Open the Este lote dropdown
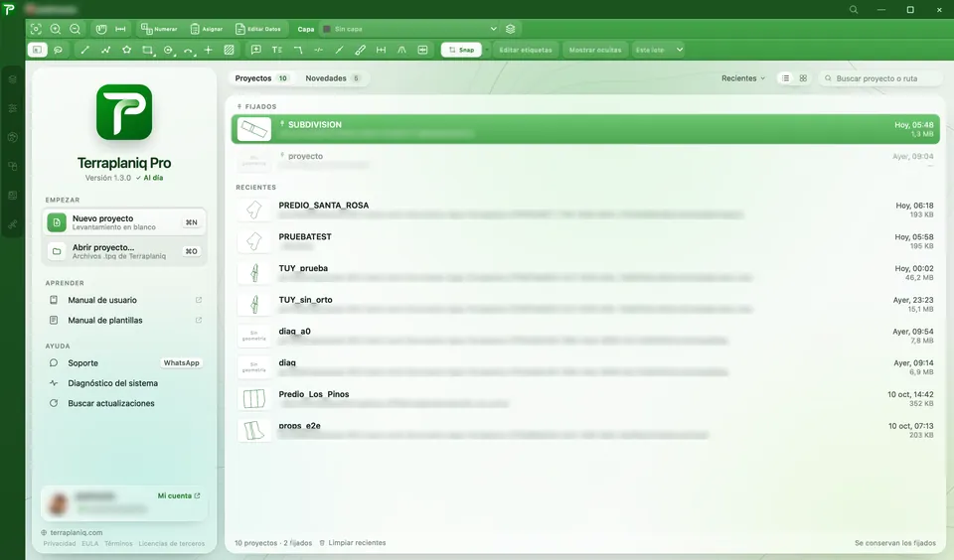The height and width of the screenshot is (560, 954). [x=659, y=50]
